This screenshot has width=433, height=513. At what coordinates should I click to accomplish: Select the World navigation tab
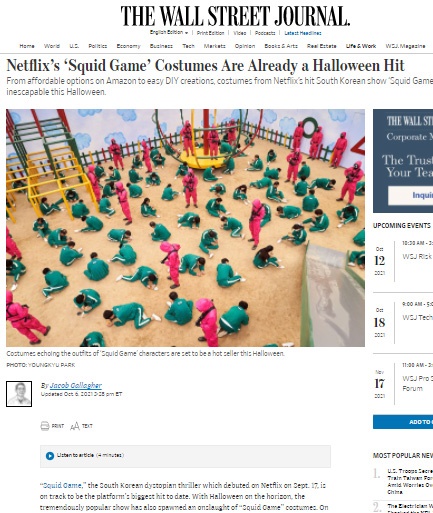(x=52, y=46)
